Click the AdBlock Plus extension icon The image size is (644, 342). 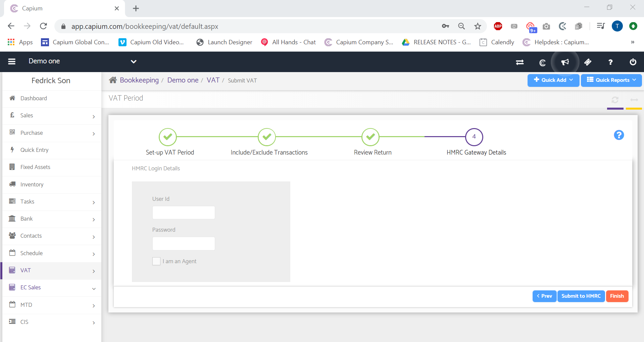(498, 26)
